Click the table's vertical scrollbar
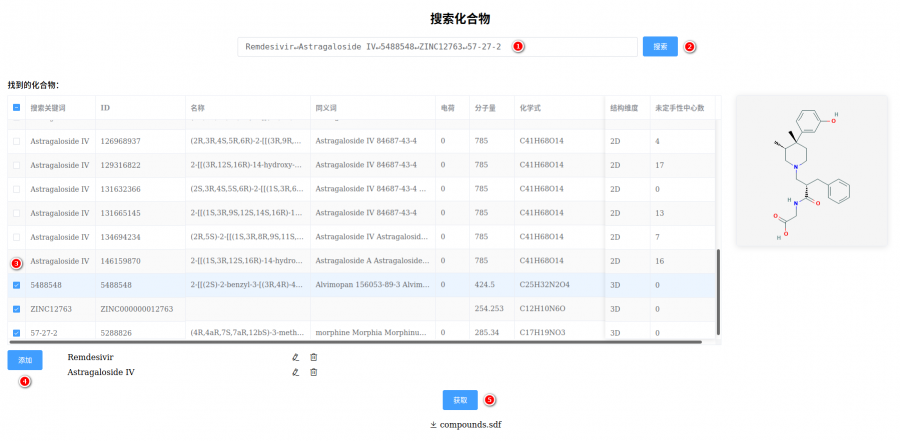The image size is (900, 441). click(x=718, y=290)
